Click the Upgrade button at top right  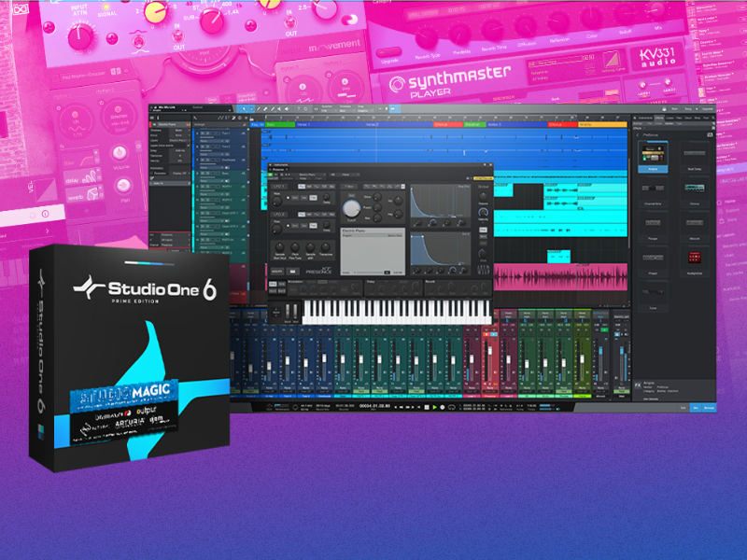707,109
